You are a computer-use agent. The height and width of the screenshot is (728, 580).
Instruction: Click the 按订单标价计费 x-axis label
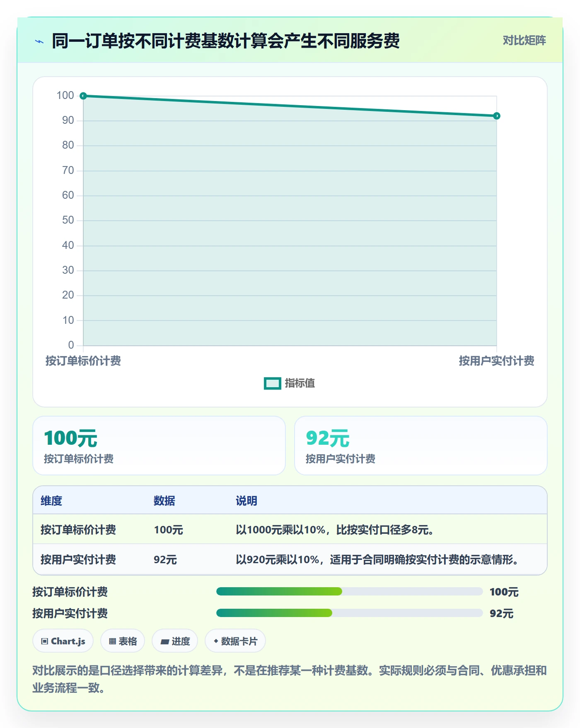coord(83,361)
